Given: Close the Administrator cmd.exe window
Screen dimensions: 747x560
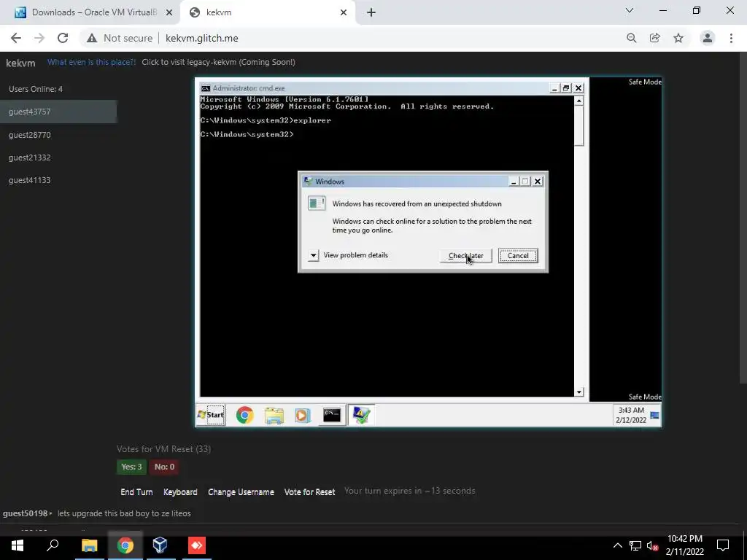Looking at the screenshot, I should (578, 88).
